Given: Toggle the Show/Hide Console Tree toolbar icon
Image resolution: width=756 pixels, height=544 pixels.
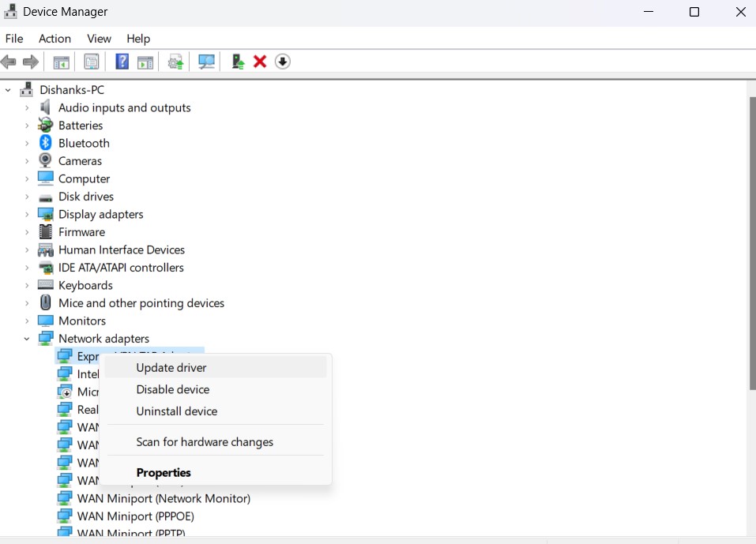Looking at the screenshot, I should click(60, 61).
